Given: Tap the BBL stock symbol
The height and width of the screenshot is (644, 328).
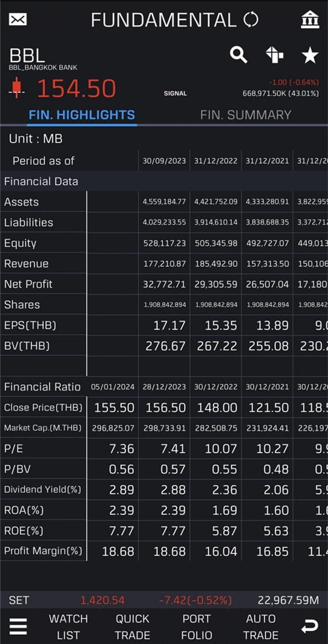Looking at the screenshot, I should pos(27,56).
